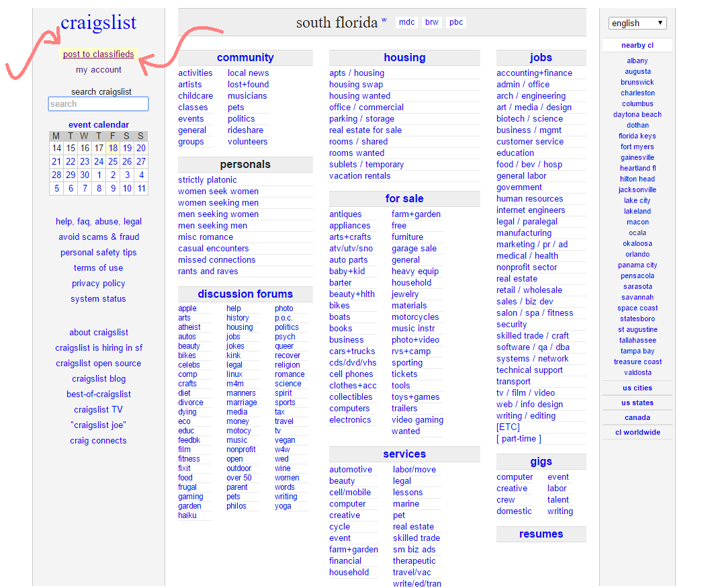The width and height of the screenshot is (708, 588).
Task: Open the haiku discussion forum
Action: pyautogui.click(x=187, y=515)
